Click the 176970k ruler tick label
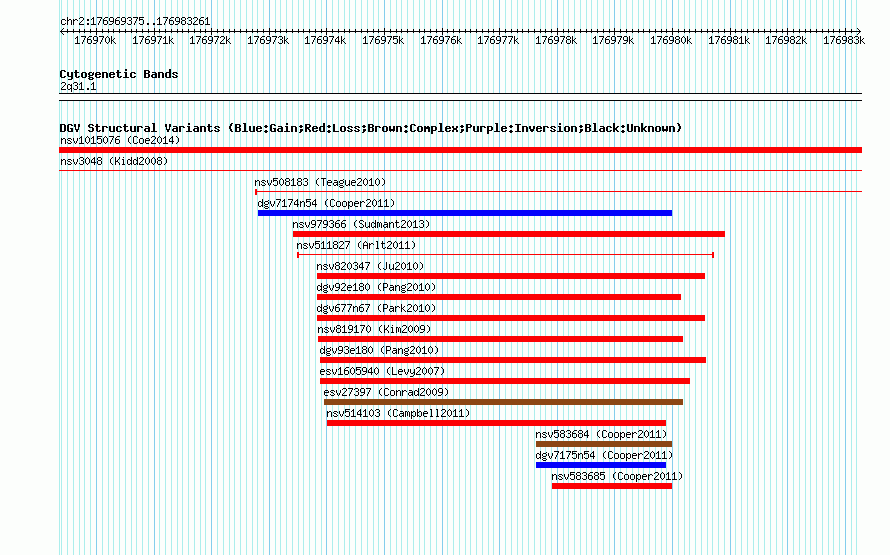Image resolution: width=890 pixels, height=555 pixels. (x=95, y=40)
